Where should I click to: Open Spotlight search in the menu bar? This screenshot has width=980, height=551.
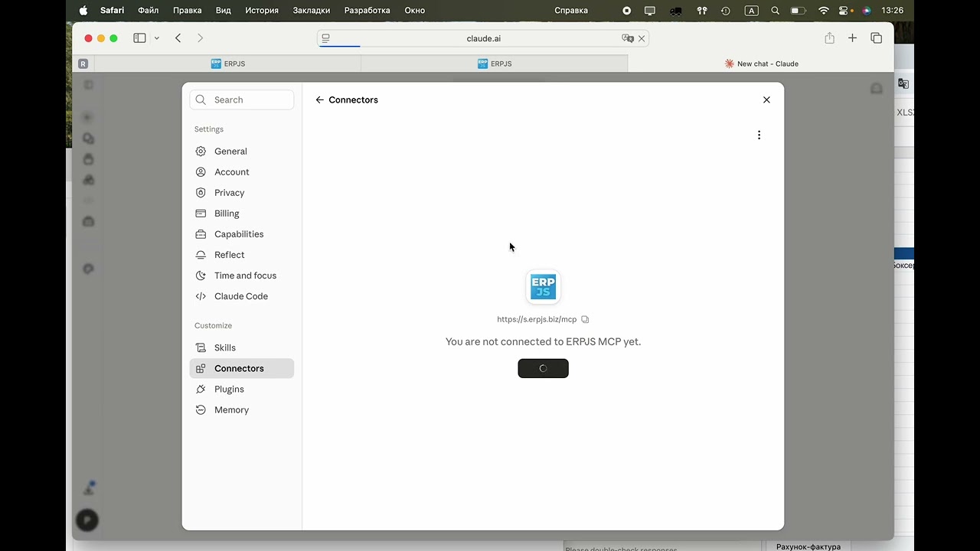point(775,11)
